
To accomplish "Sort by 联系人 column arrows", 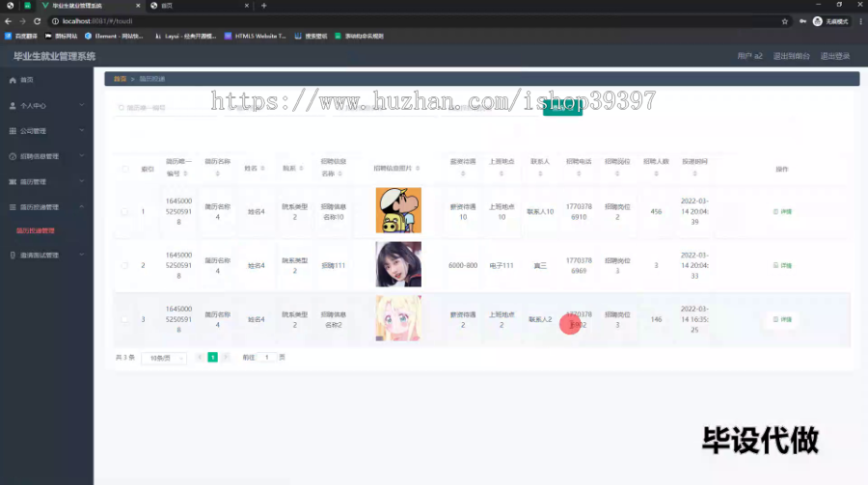I will click(x=540, y=174).
